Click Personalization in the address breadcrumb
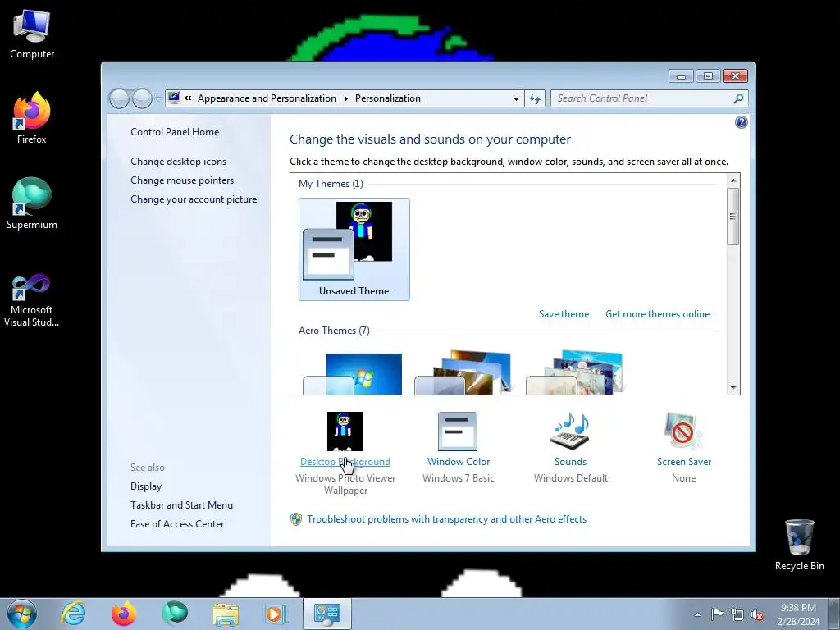 coord(388,98)
